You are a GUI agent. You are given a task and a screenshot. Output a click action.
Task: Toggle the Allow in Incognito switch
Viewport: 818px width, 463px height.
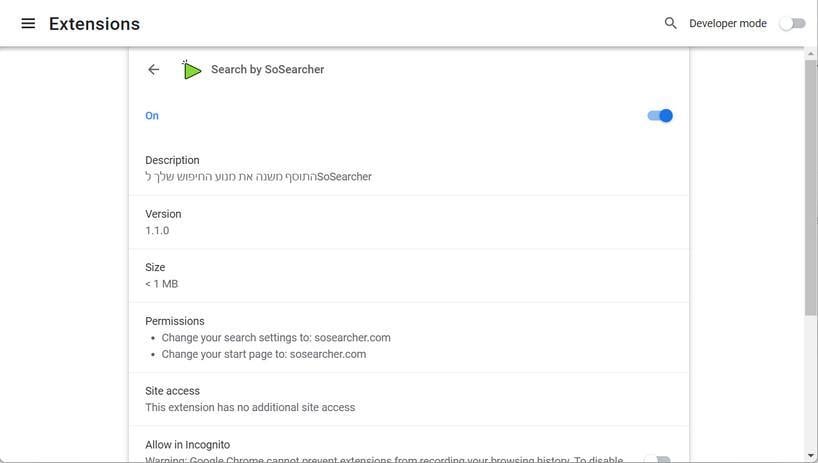point(657,460)
